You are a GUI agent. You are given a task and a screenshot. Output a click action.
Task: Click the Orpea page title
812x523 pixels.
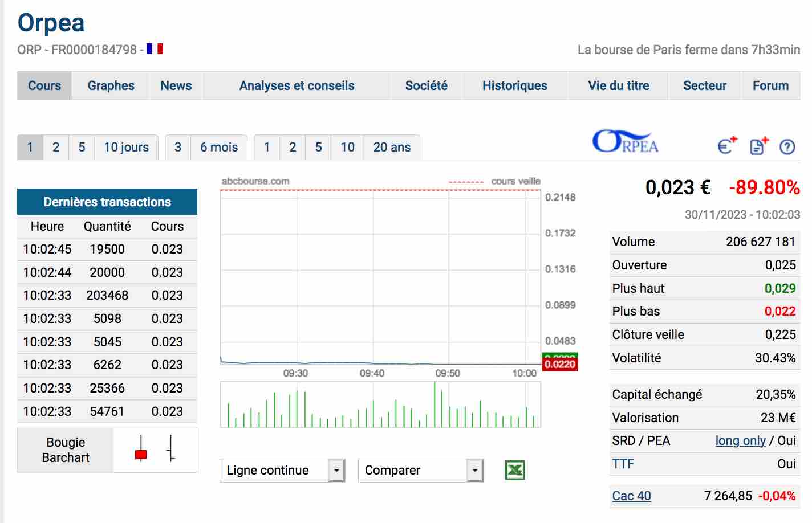pyautogui.click(x=51, y=23)
